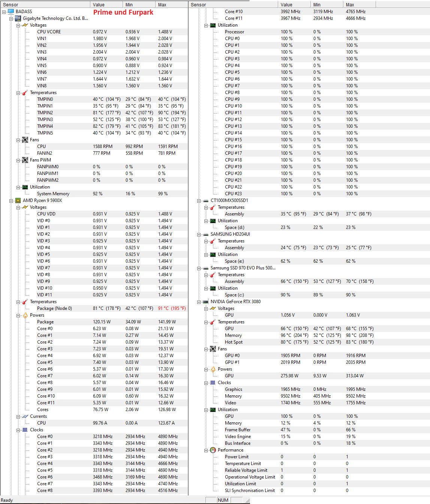
Task: Click the BADASS computer icon
Action: coord(11,12)
